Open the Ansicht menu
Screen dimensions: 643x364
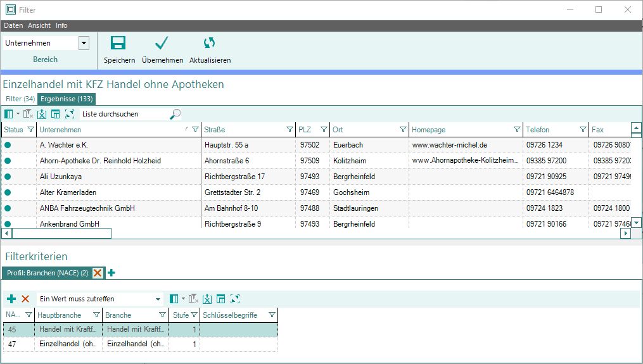[x=39, y=26]
